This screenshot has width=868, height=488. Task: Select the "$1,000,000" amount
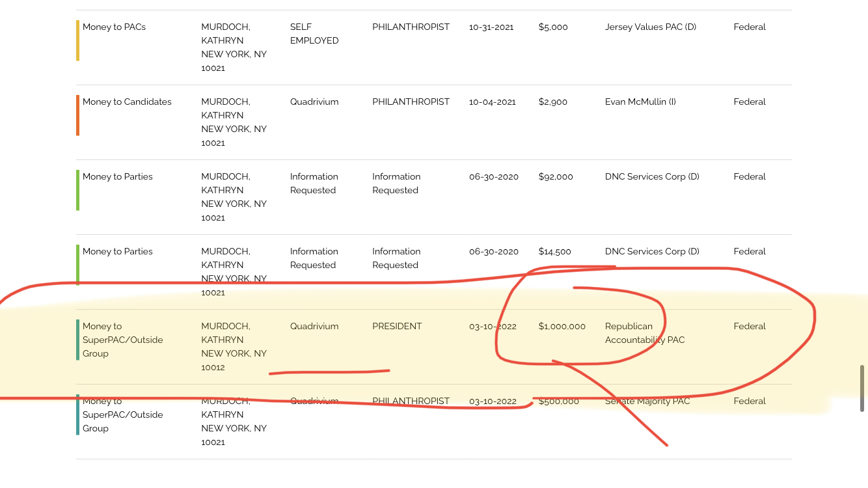tap(562, 327)
